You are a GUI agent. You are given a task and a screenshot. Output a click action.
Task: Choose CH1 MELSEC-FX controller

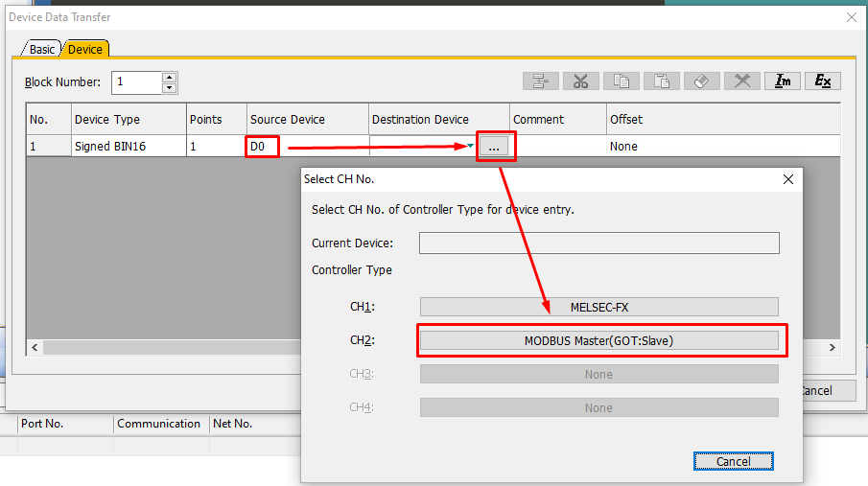598,307
